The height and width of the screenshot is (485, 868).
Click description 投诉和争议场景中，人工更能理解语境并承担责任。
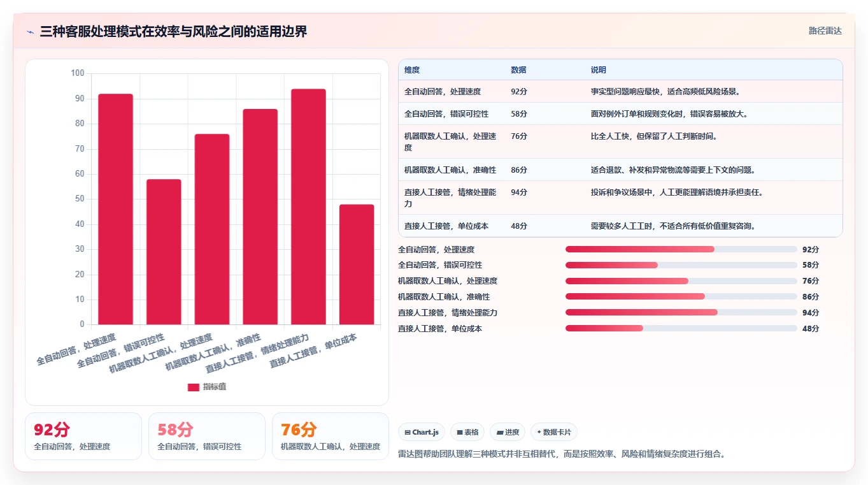point(677,192)
